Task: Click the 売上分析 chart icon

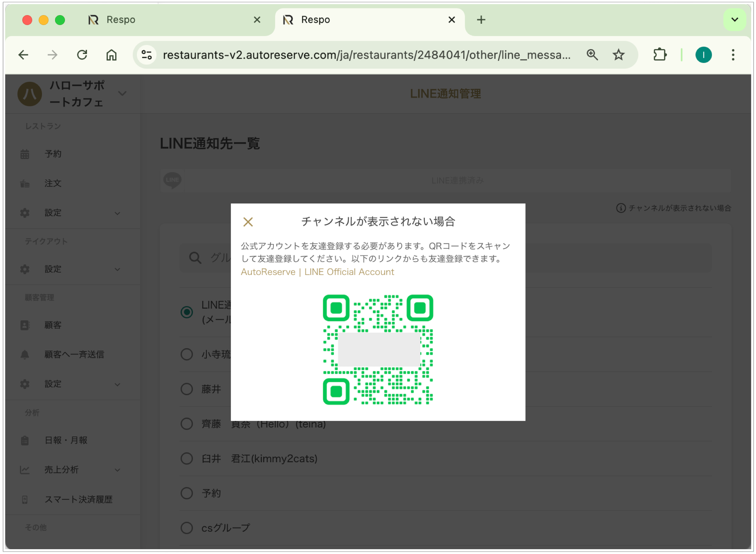Action: coord(25,470)
